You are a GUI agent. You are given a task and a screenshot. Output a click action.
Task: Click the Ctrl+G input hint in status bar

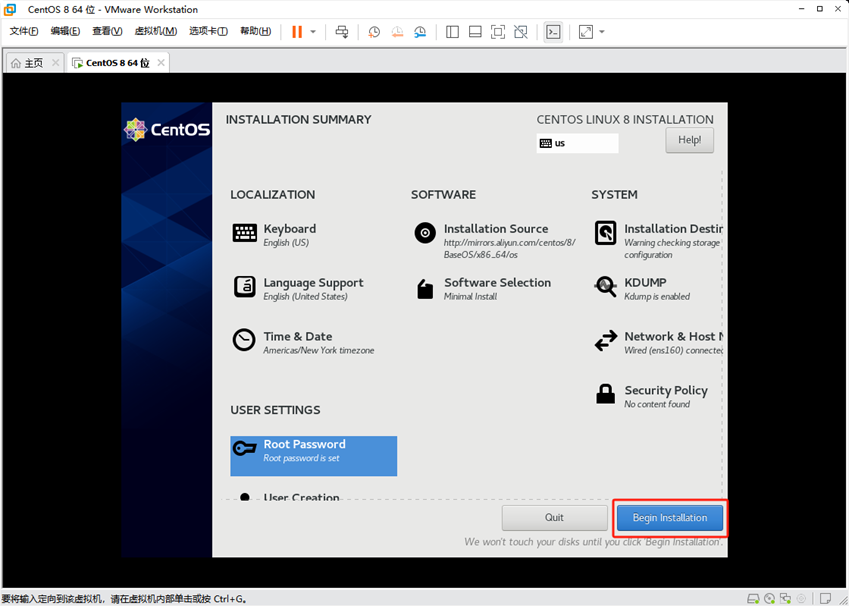[x=124, y=599]
